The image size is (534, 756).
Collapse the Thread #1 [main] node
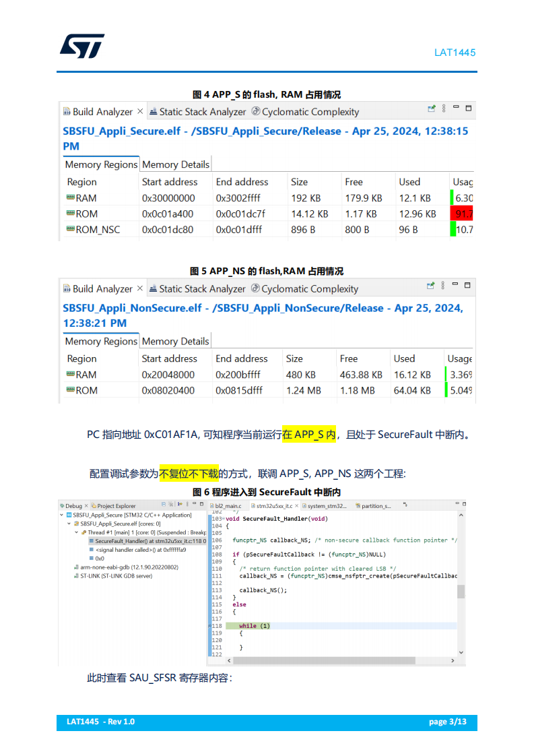[x=76, y=532]
